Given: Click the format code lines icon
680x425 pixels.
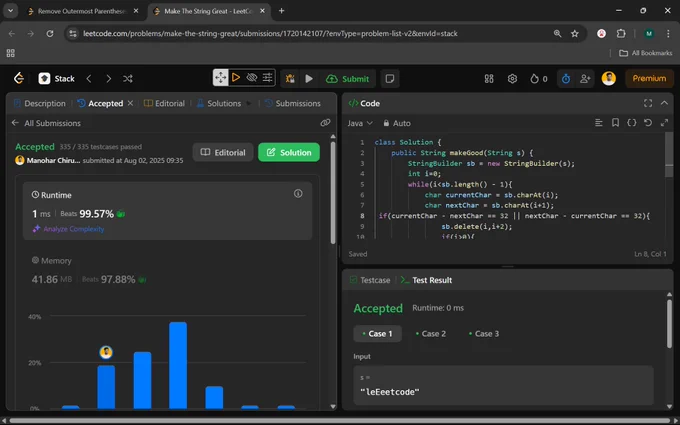Looking at the screenshot, I should [x=599, y=123].
